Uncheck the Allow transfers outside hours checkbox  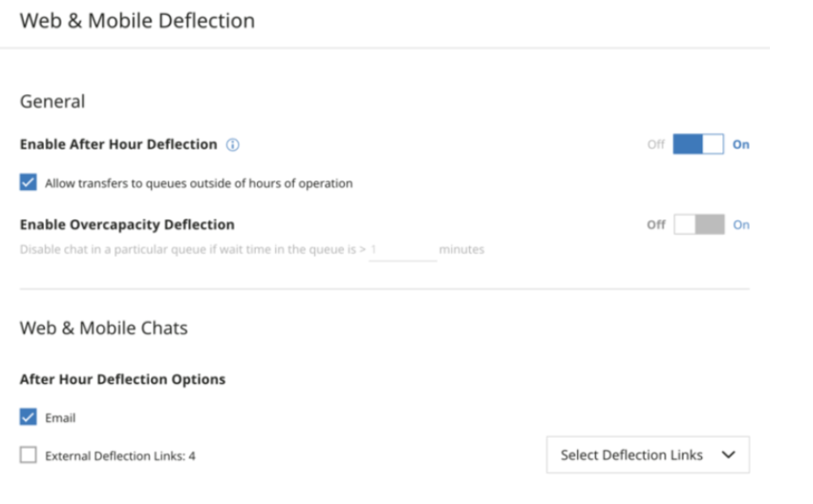(x=28, y=183)
